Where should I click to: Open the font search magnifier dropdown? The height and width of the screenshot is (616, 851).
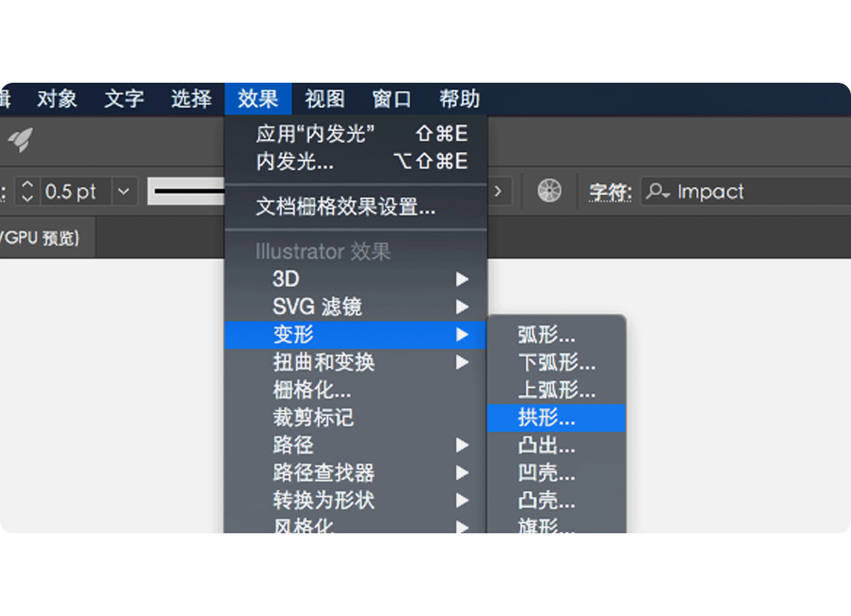[x=658, y=191]
